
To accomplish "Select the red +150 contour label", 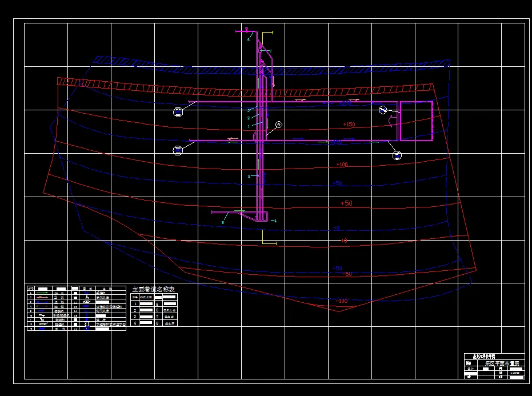I will coord(349,125).
